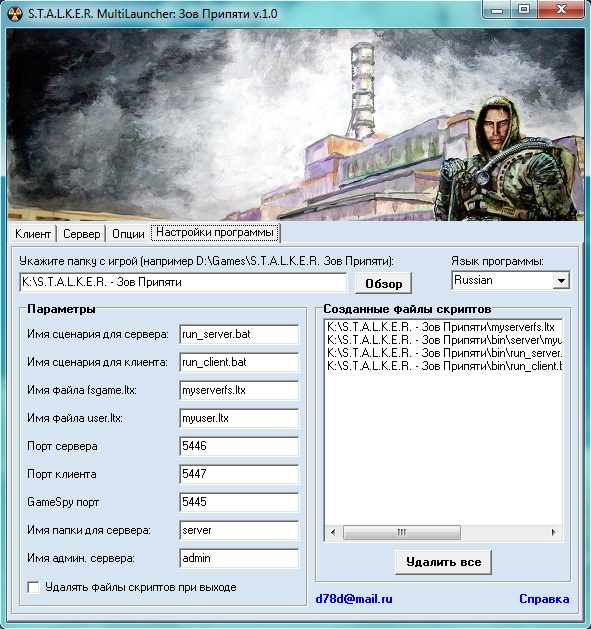Close the MultiLauncher window

point(562,10)
